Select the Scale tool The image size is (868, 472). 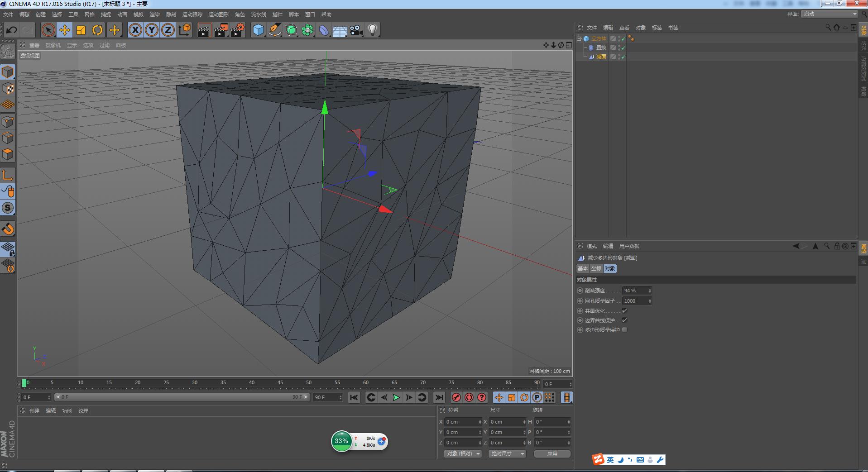coord(81,30)
